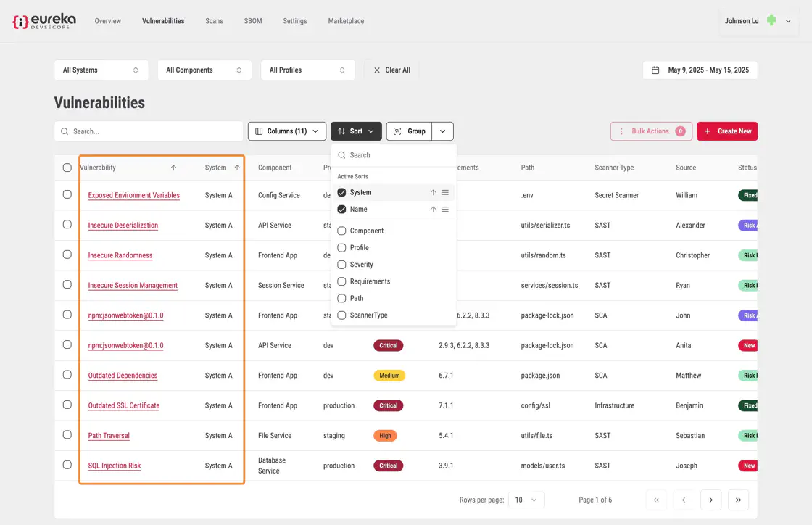Open the SBOM navigation tab
The height and width of the screenshot is (525, 812).
pos(253,21)
